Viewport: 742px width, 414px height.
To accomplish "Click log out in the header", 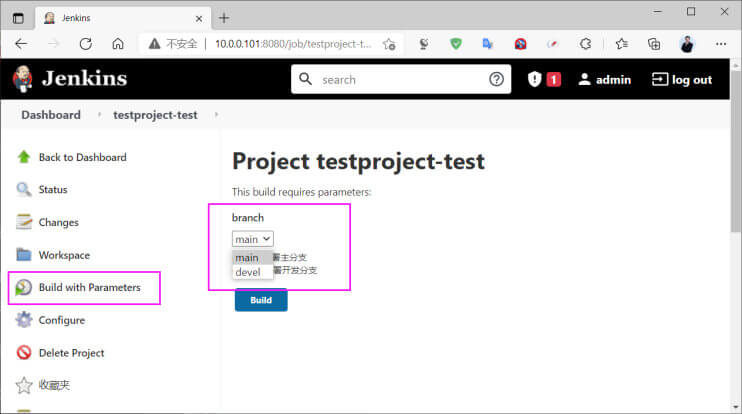I will 682,79.
